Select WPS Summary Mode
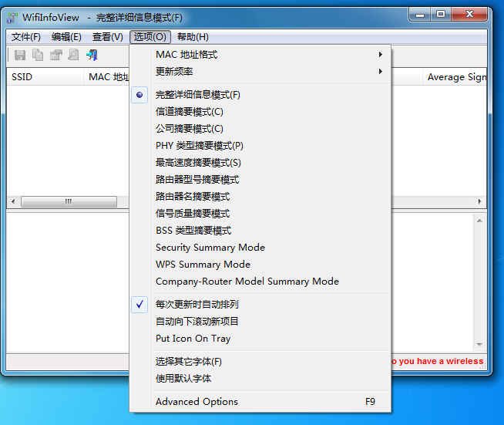504x425 pixels. (x=260, y=265)
